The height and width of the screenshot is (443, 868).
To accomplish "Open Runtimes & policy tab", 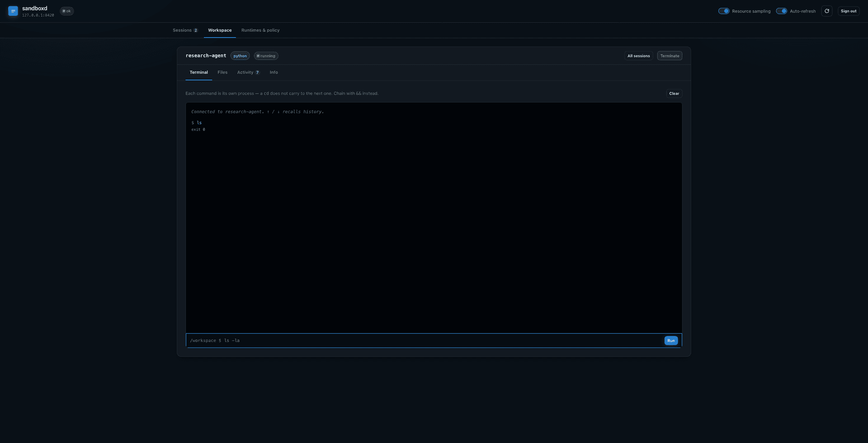I will (260, 30).
